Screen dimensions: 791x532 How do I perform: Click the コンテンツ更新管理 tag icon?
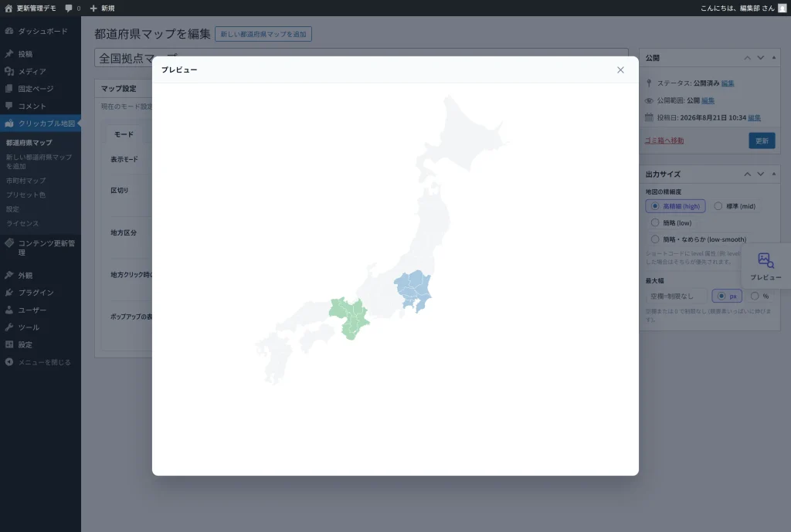click(x=9, y=243)
